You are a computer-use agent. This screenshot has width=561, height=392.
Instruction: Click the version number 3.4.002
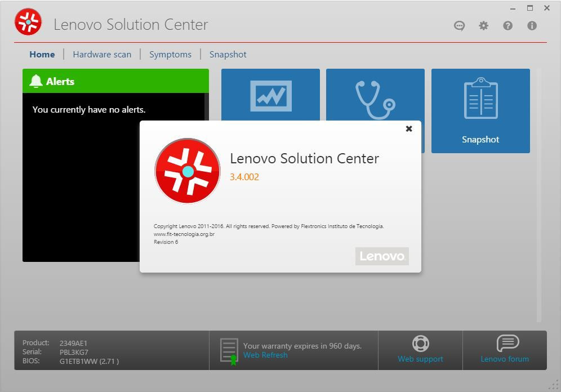point(244,177)
